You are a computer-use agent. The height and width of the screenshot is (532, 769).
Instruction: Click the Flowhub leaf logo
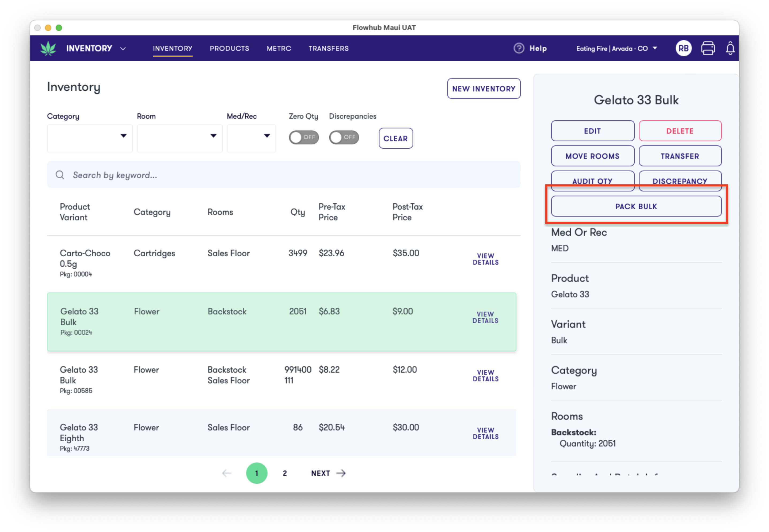point(48,48)
